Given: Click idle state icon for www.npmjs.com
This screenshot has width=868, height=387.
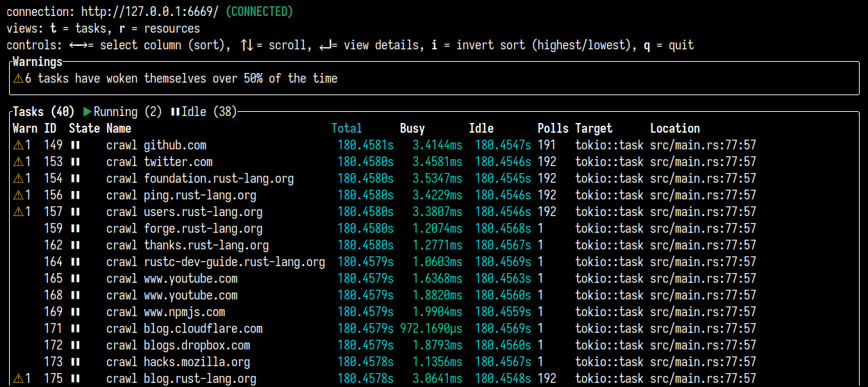Looking at the screenshot, I should click(75, 312).
